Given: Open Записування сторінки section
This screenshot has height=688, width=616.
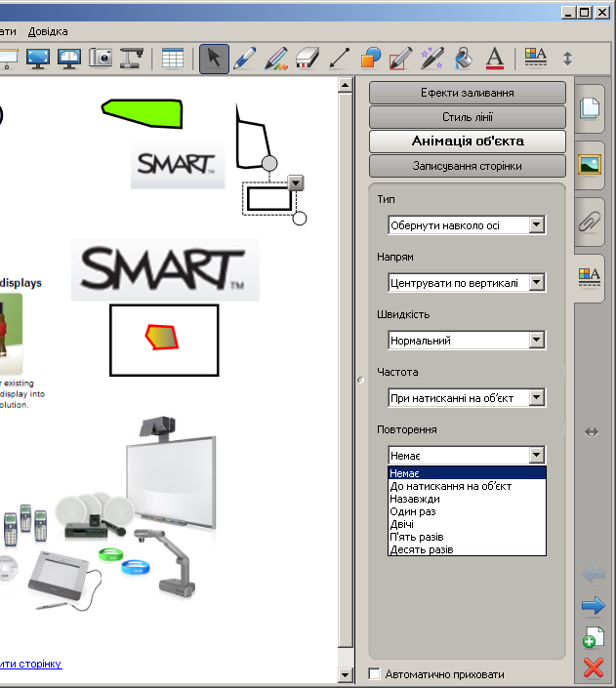Looking at the screenshot, I should pos(468,166).
